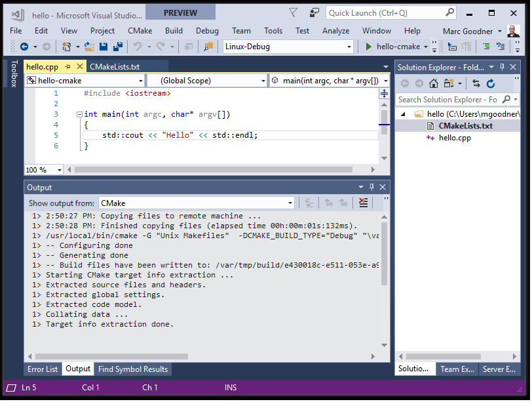Open the Debug menu
532x408 pixels.
[207, 30]
